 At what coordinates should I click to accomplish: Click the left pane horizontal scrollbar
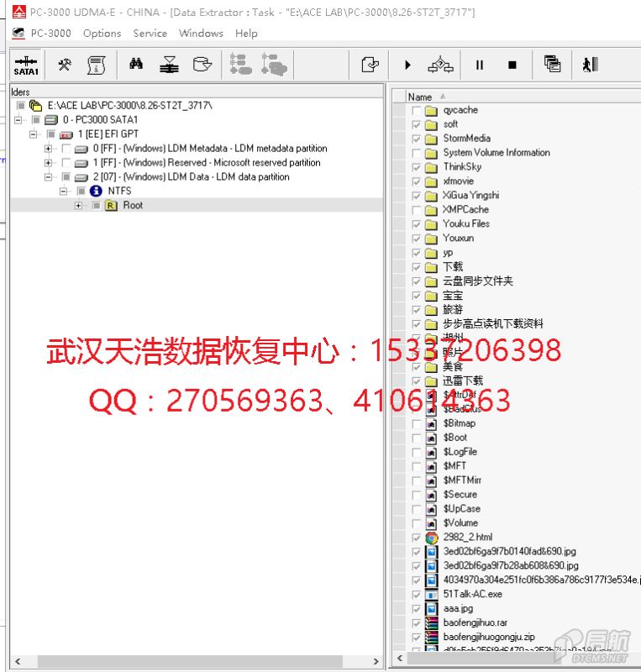point(193,662)
